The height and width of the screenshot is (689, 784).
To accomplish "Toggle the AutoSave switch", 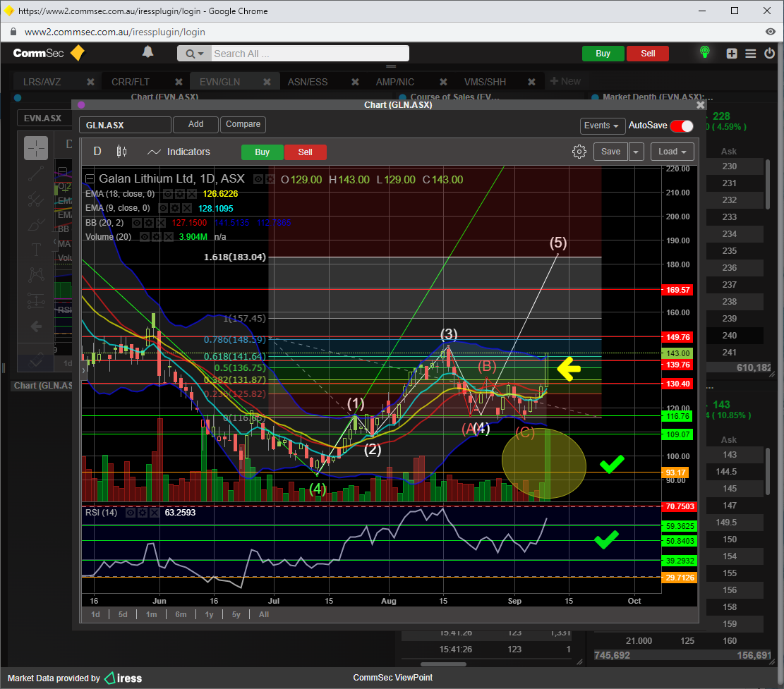I will pos(682,126).
